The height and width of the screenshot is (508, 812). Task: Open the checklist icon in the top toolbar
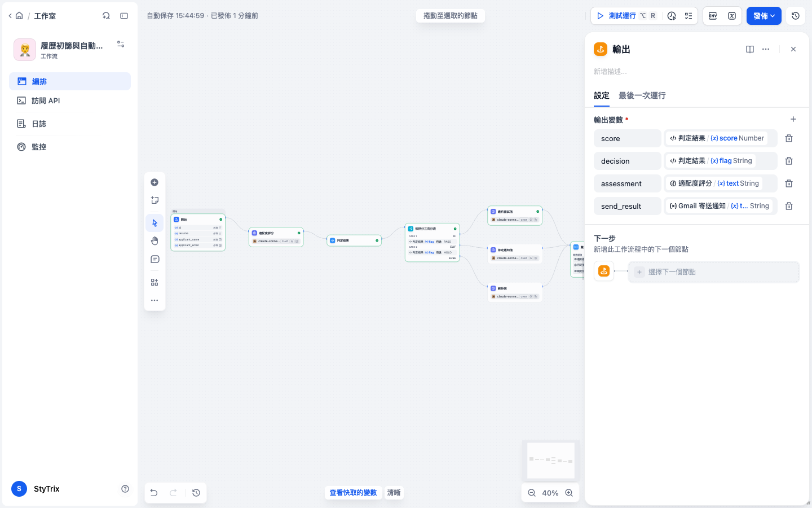pos(689,16)
